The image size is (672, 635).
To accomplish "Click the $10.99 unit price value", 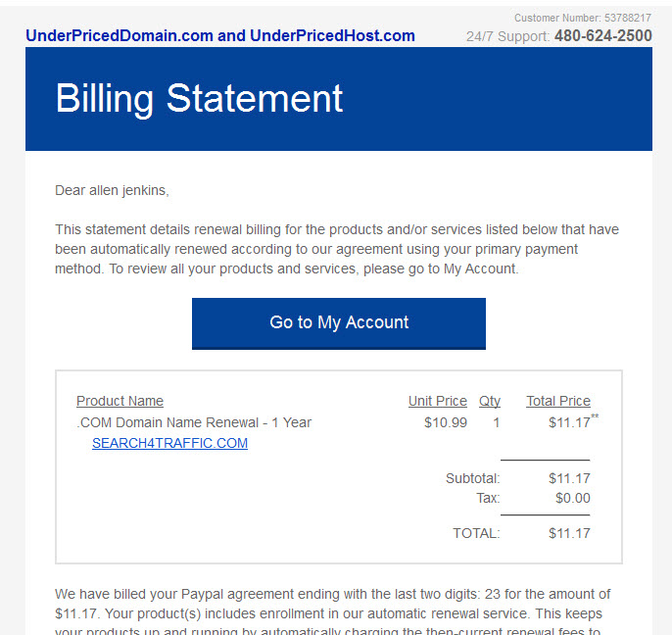I will coord(446,422).
